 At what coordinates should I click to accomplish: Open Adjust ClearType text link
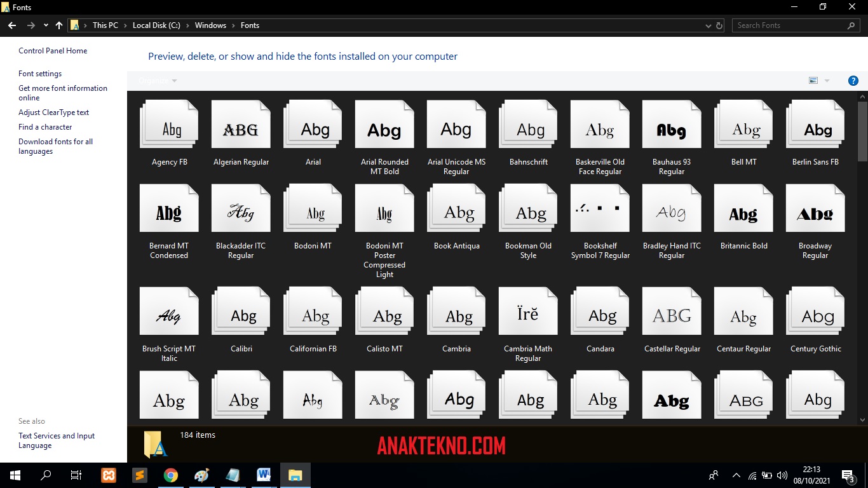coord(53,112)
